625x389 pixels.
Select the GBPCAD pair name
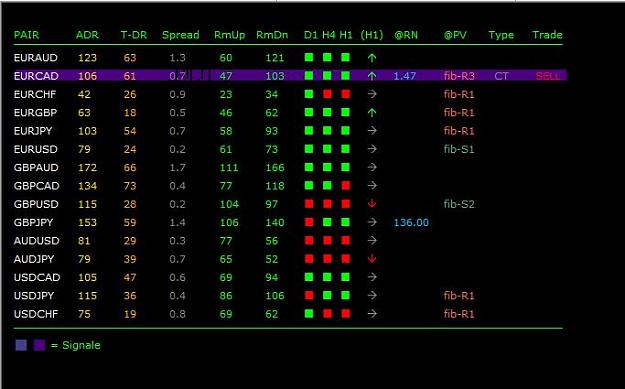[36, 186]
